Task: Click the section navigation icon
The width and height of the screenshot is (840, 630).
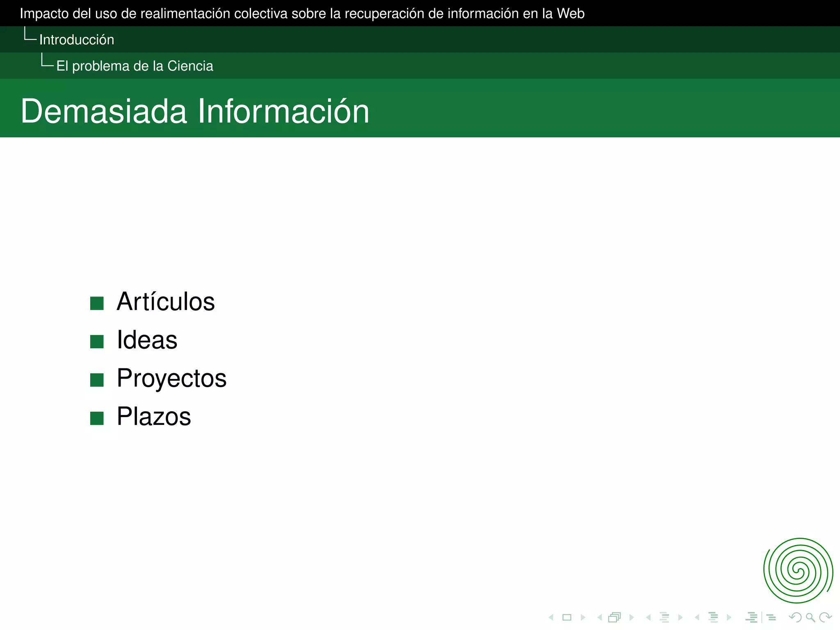Action: pos(713,617)
